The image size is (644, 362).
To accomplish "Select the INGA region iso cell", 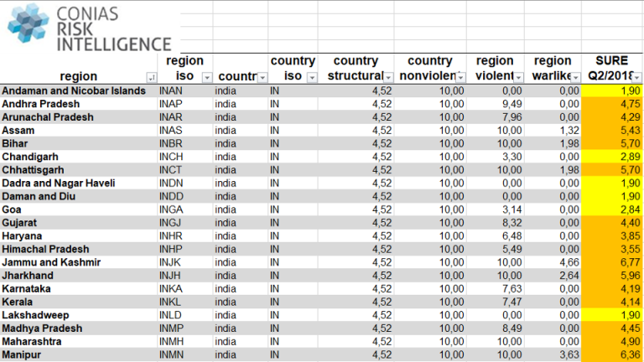I will [171, 209].
